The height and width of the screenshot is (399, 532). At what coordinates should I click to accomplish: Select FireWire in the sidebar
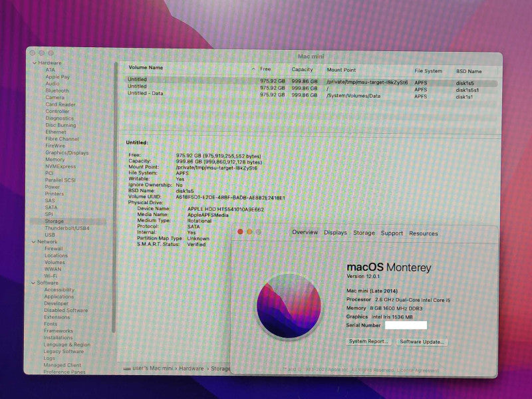tap(55, 146)
